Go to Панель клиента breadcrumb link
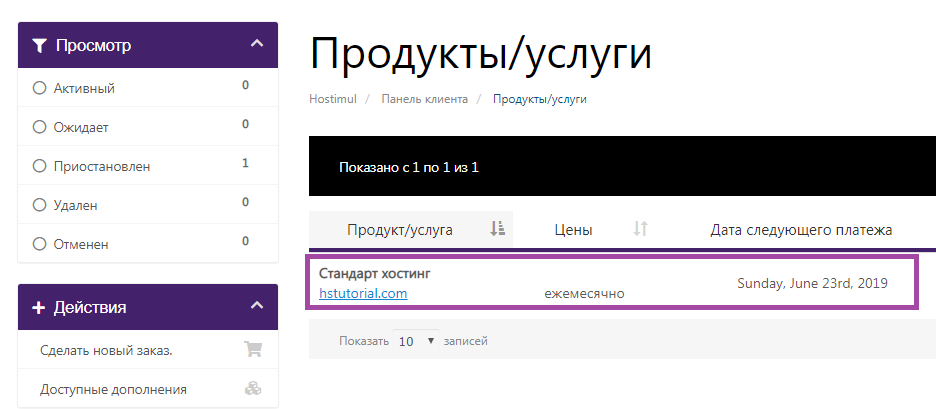The width and height of the screenshot is (936, 409). (x=424, y=100)
